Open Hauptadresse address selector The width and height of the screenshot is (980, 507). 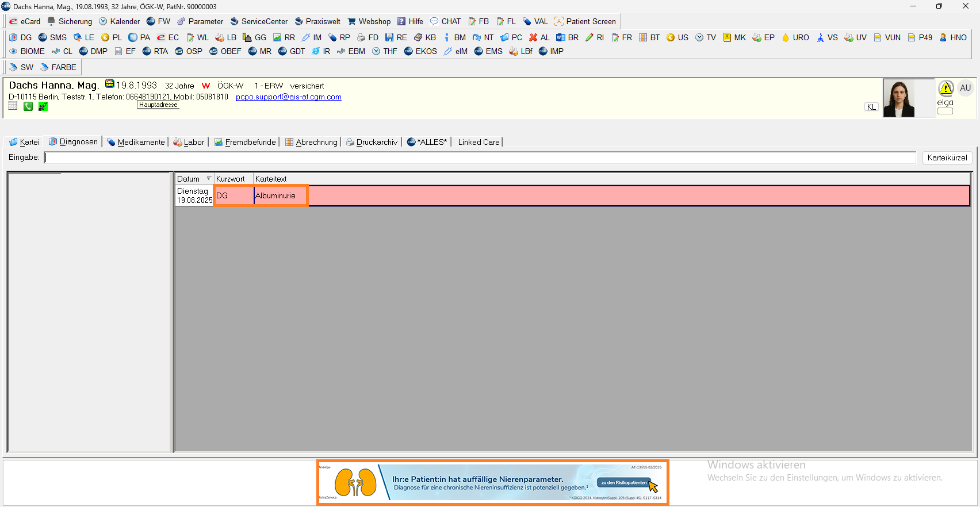point(158,105)
